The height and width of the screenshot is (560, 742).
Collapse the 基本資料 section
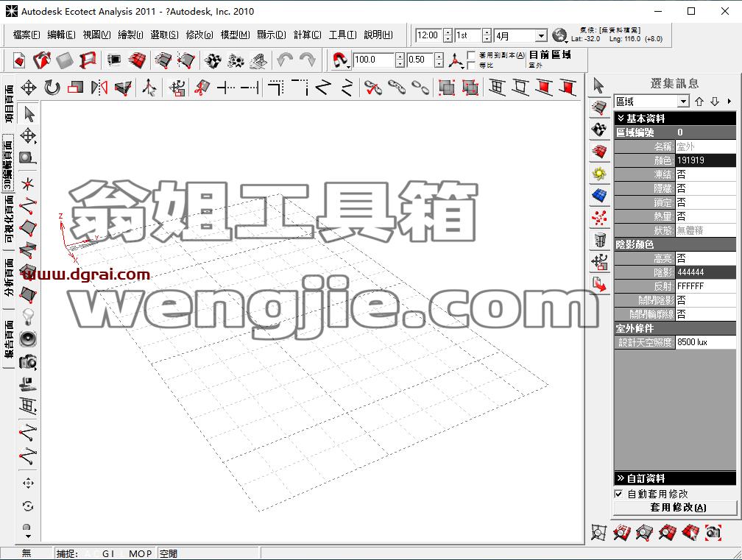(x=675, y=118)
